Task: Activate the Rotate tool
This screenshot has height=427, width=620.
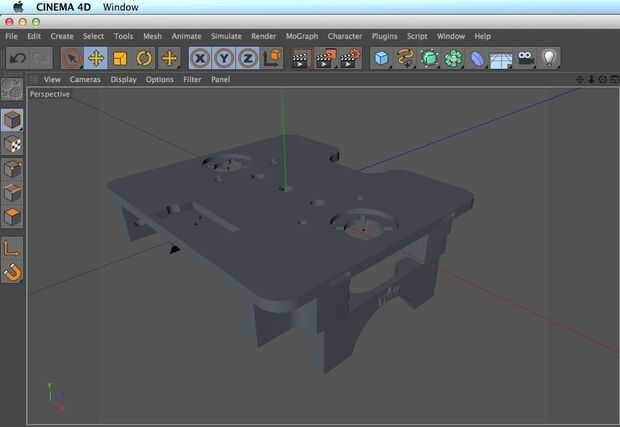Action: pyautogui.click(x=144, y=59)
